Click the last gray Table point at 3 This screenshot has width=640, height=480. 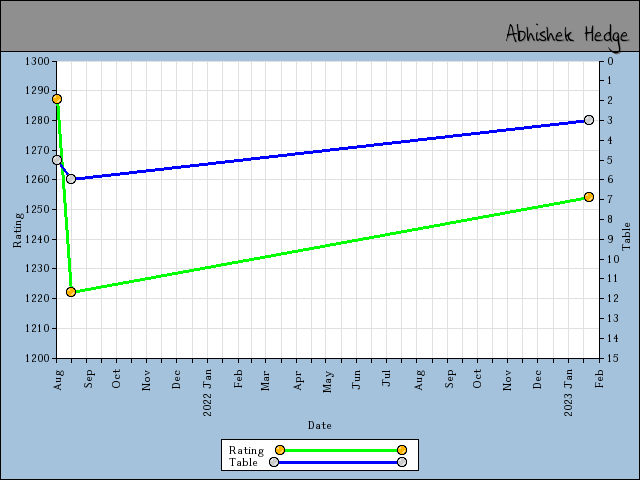589,120
